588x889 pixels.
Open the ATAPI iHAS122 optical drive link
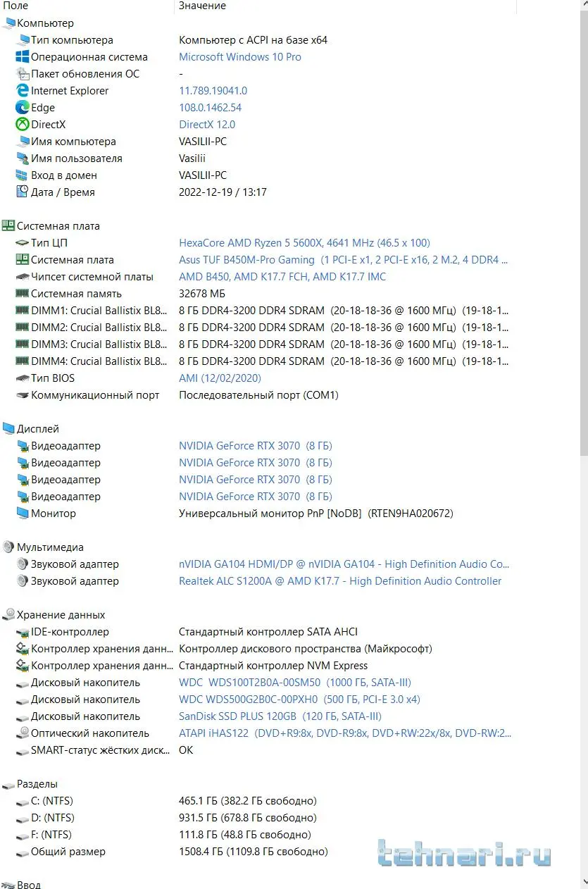tap(345, 733)
